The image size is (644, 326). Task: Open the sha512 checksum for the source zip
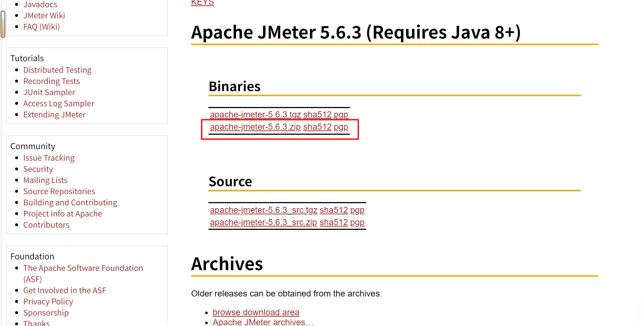tap(333, 223)
